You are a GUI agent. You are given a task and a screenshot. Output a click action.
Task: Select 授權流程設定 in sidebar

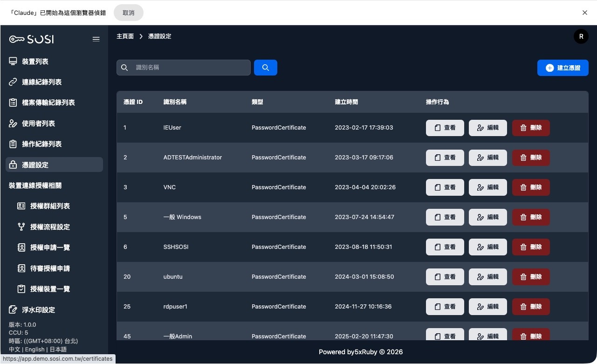(50, 227)
